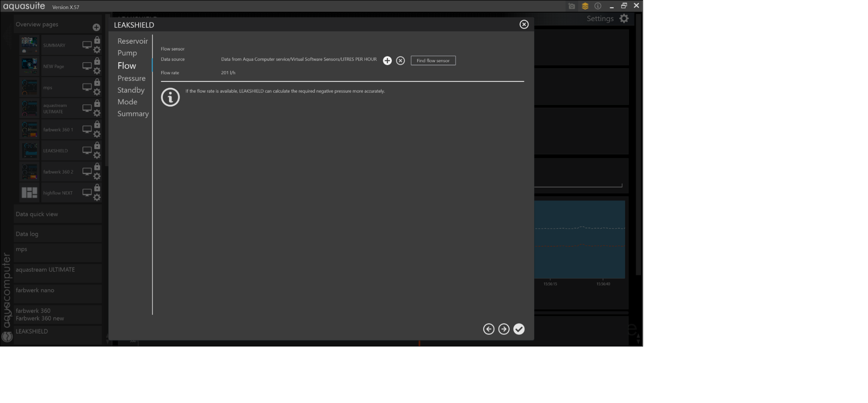Open the Settings gear icon
This screenshot has width=868, height=403.
coord(624,18)
